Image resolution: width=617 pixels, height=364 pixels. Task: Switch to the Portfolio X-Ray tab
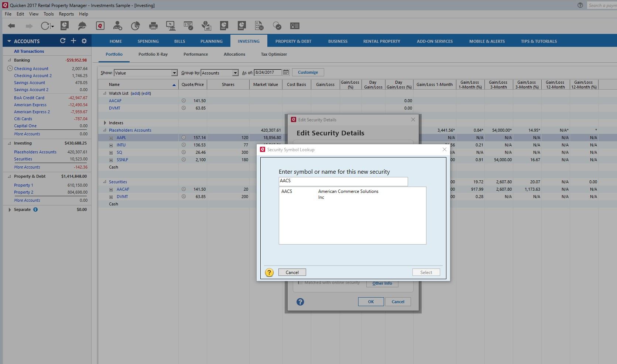(153, 54)
